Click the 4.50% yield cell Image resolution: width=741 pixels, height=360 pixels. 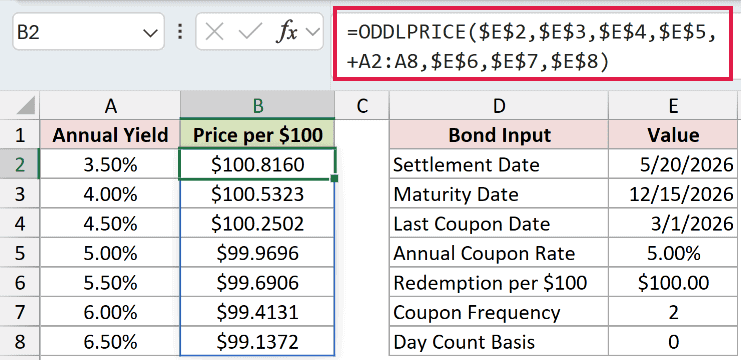click(x=110, y=223)
